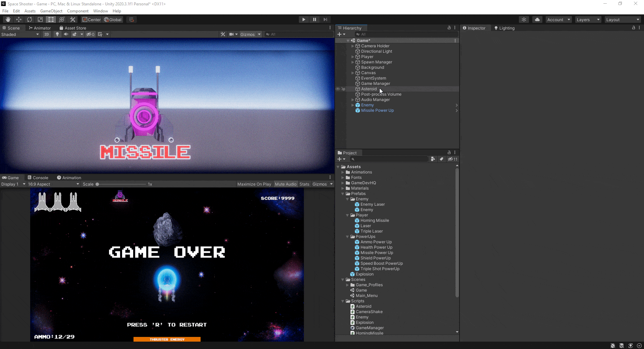Open Hierarchy create (plus) menu
This screenshot has width=644, height=349.
(x=341, y=34)
